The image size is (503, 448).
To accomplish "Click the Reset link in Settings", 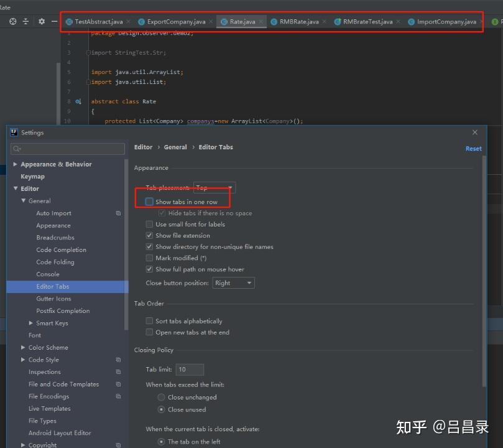I will (x=473, y=148).
